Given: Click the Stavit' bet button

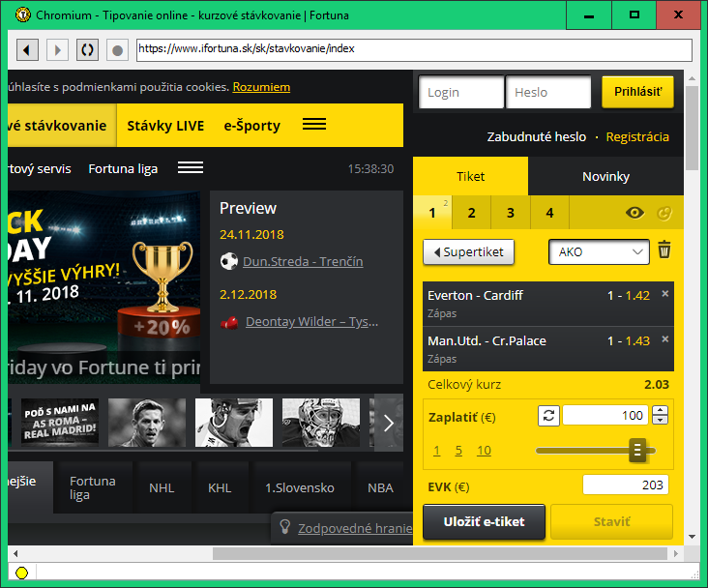Looking at the screenshot, I should 611,521.
